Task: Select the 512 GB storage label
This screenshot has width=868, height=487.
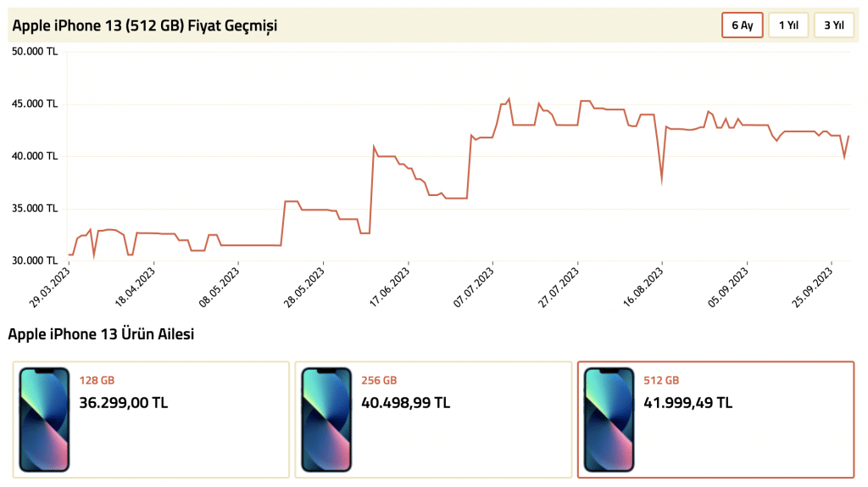Action: [661, 381]
